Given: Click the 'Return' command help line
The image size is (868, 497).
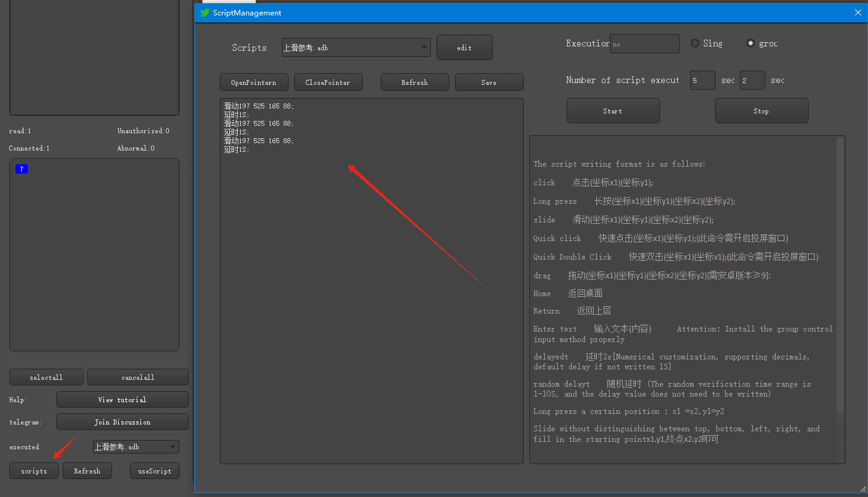Looking at the screenshot, I should click(x=572, y=311).
